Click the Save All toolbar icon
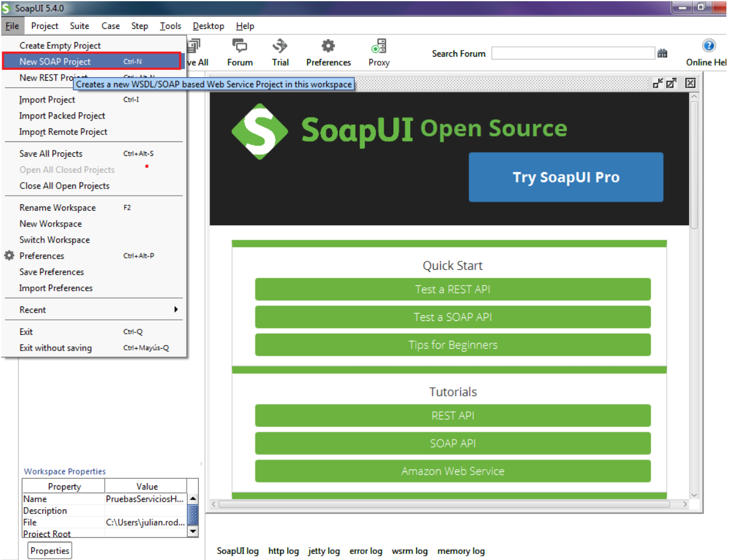The image size is (730, 560). click(x=193, y=52)
